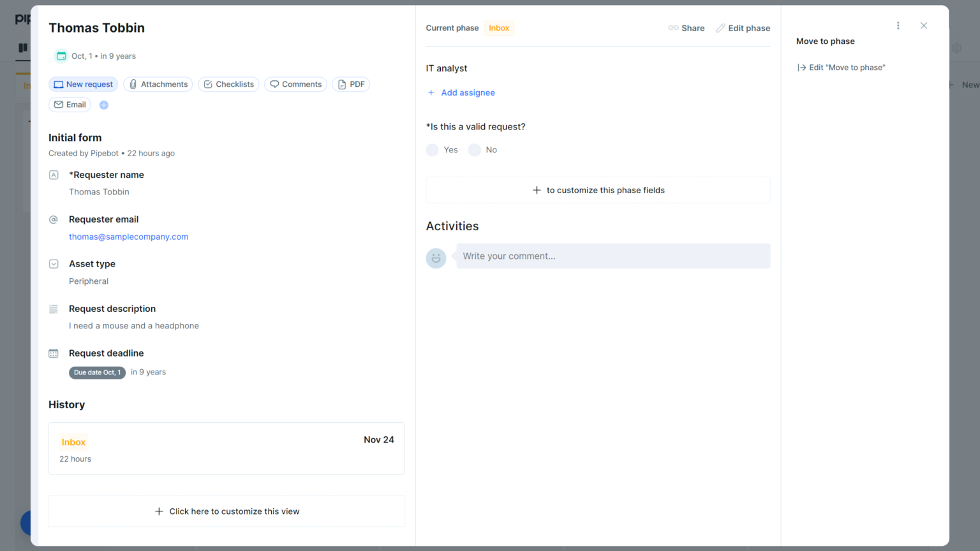The width and height of the screenshot is (980, 551).
Task: Open the Inbox phase label dropdown
Action: tap(498, 27)
